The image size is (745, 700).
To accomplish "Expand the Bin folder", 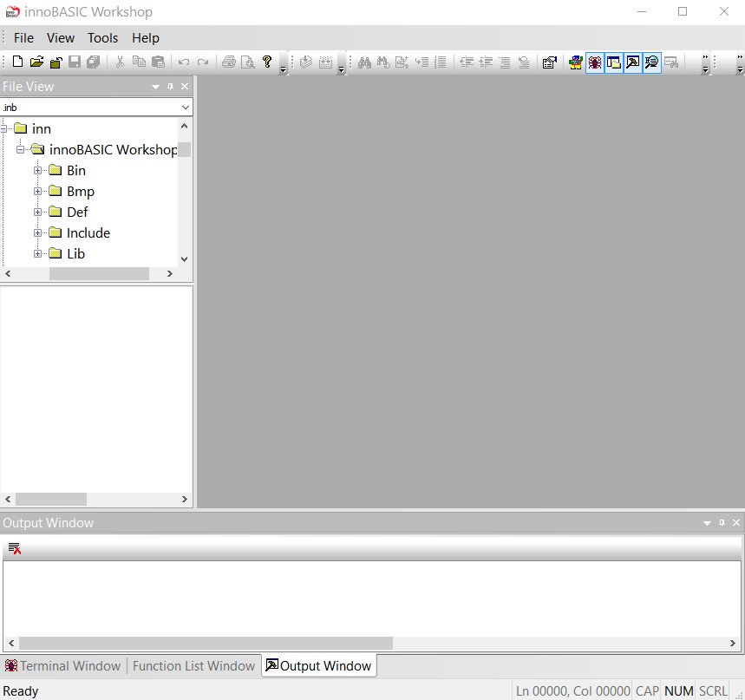I will 37,170.
